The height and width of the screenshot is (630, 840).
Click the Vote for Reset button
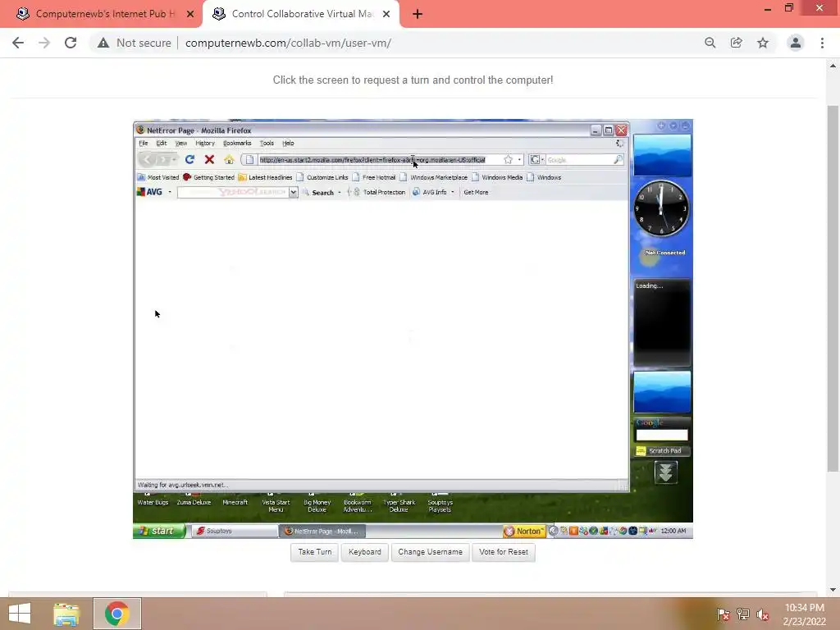504,552
